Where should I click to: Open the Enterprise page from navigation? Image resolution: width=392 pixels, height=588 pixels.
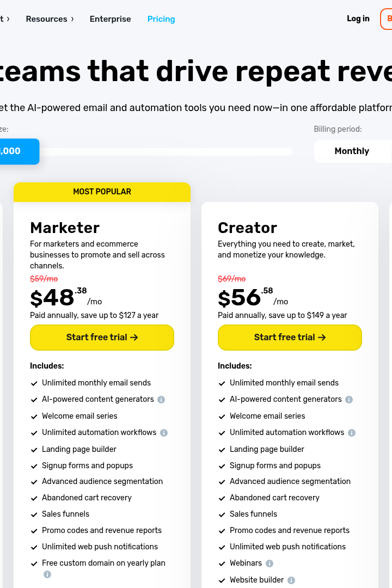[111, 19]
